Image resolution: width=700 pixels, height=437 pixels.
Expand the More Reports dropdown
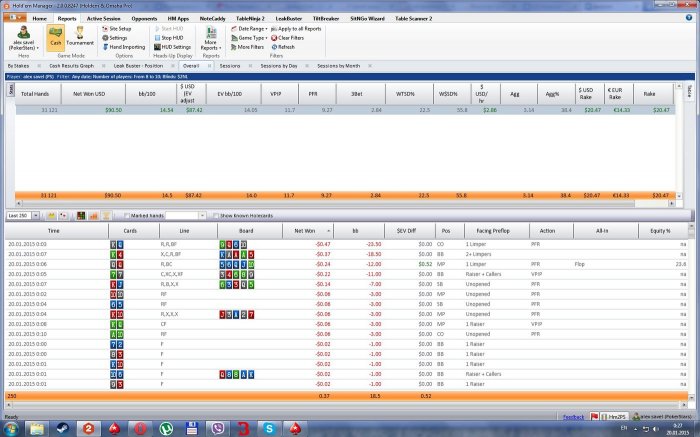tap(210, 40)
